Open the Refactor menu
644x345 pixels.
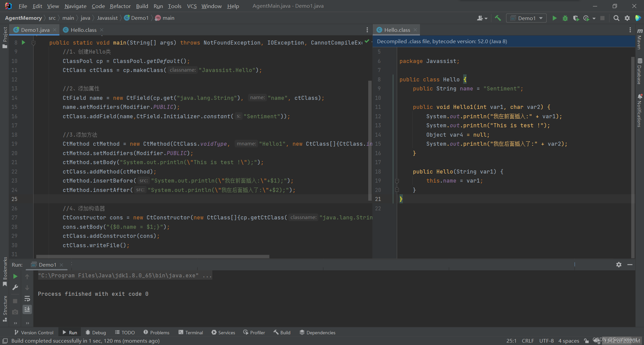pyautogui.click(x=120, y=6)
